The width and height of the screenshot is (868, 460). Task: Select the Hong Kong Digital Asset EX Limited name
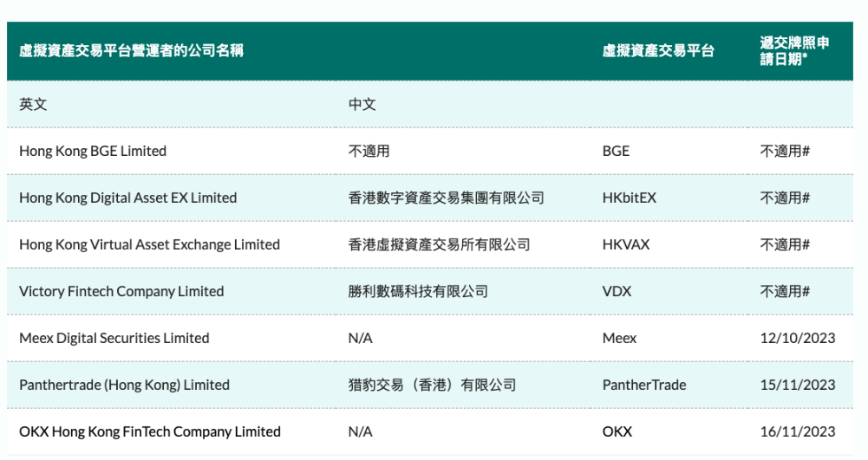point(127,198)
